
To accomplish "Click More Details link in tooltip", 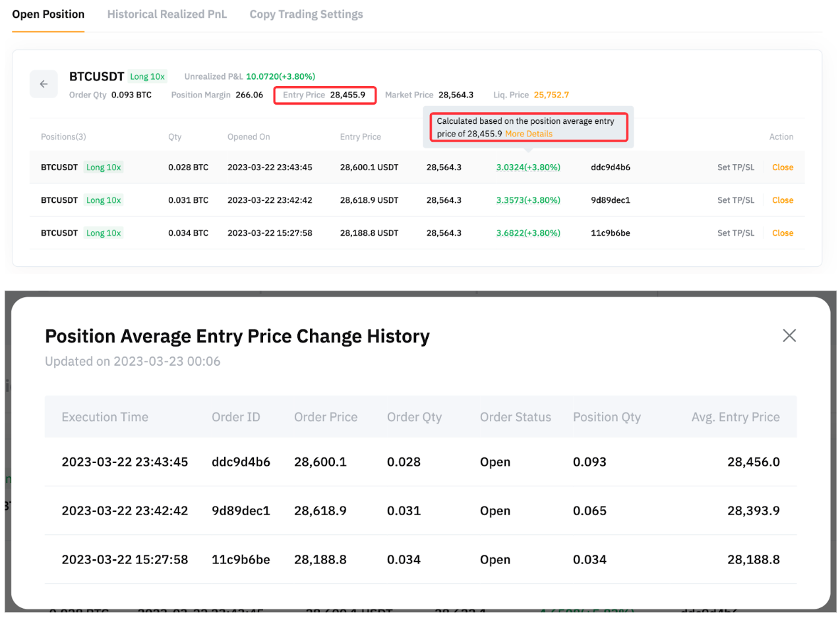I will click(x=529, y=134).
